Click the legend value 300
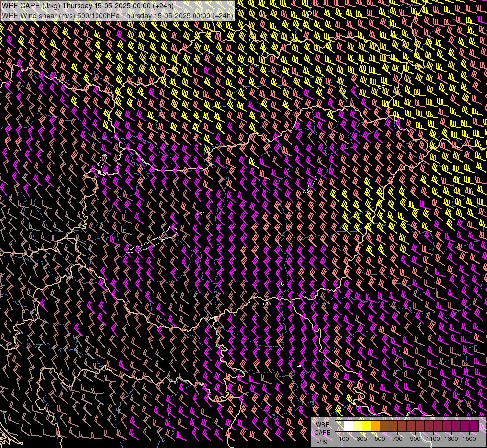Viewport: 487px width, 448px height. point(362,439)
